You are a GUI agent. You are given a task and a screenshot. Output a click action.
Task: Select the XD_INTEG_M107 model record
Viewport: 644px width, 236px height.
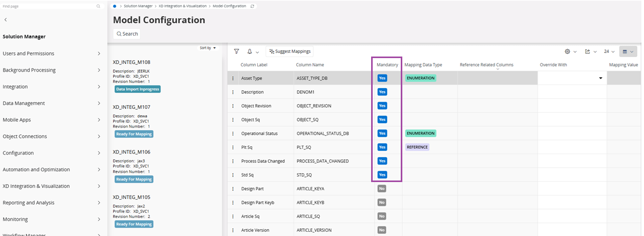tap(132, 107)
